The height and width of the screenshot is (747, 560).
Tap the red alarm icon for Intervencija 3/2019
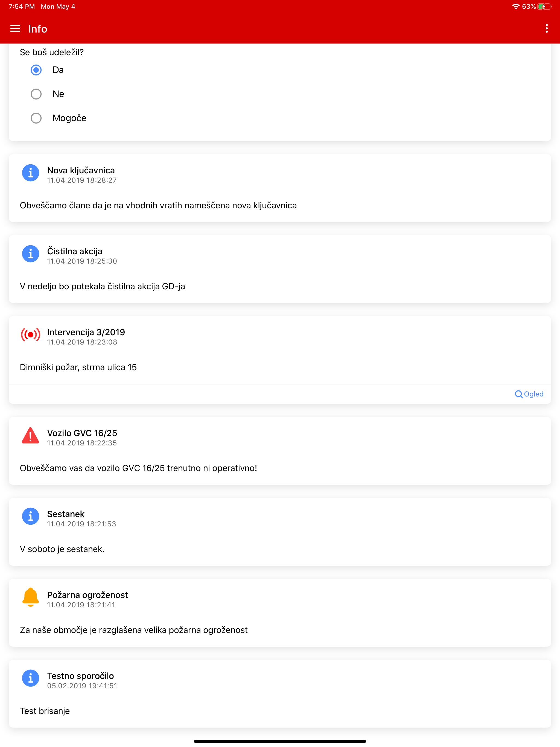(30, 335)
